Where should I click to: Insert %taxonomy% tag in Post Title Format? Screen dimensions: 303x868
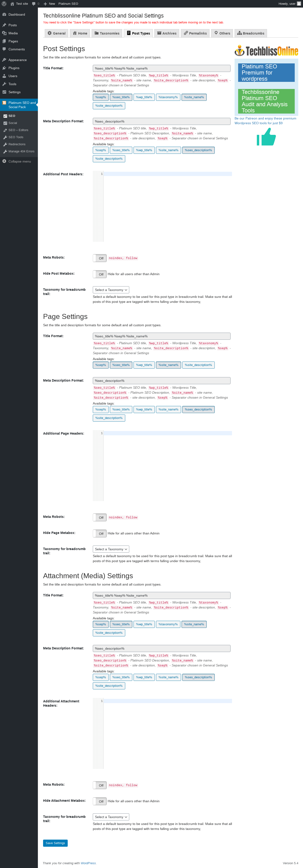tap(168, 97)
